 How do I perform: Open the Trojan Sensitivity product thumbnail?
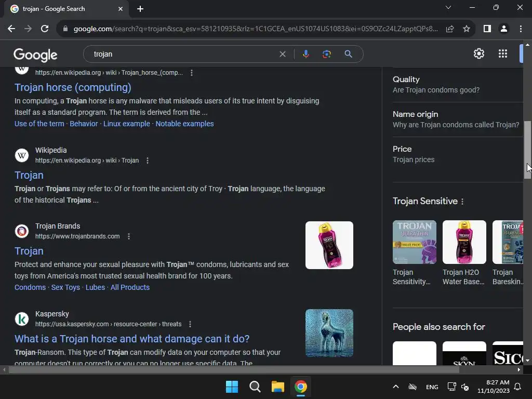click(x=415, y=242)
